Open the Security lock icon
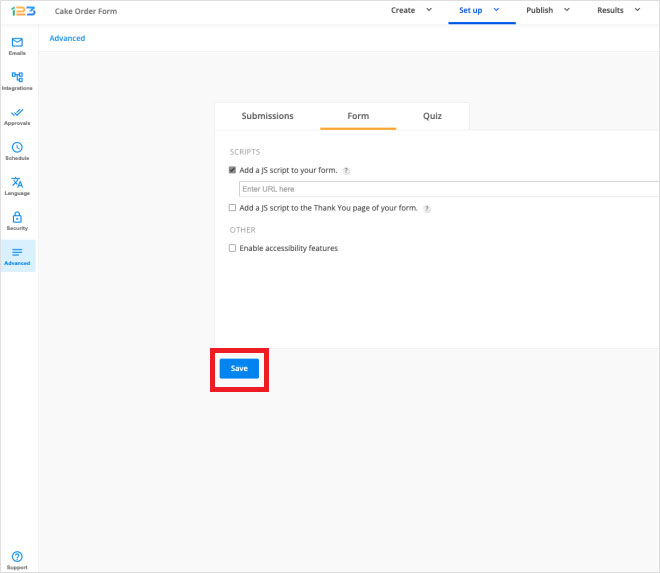Screen dimensions: 660x573 [x=17, y=218]
